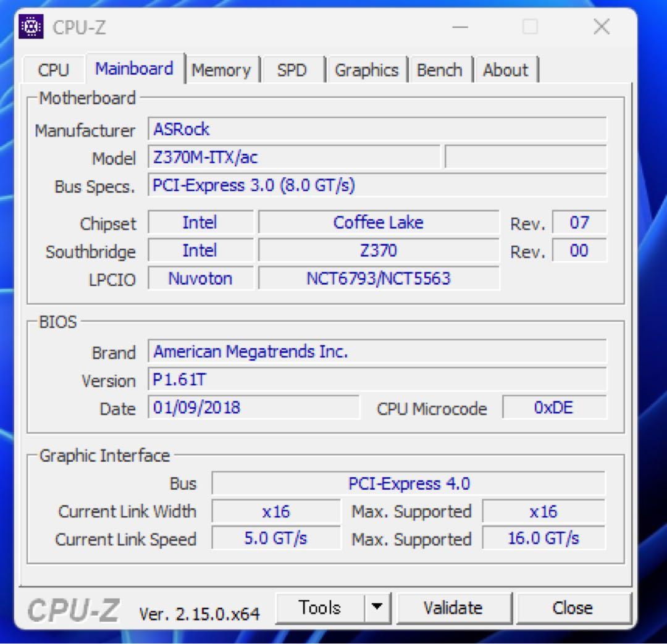Click the Close button
667x644 pixels.
pos(573,608)
